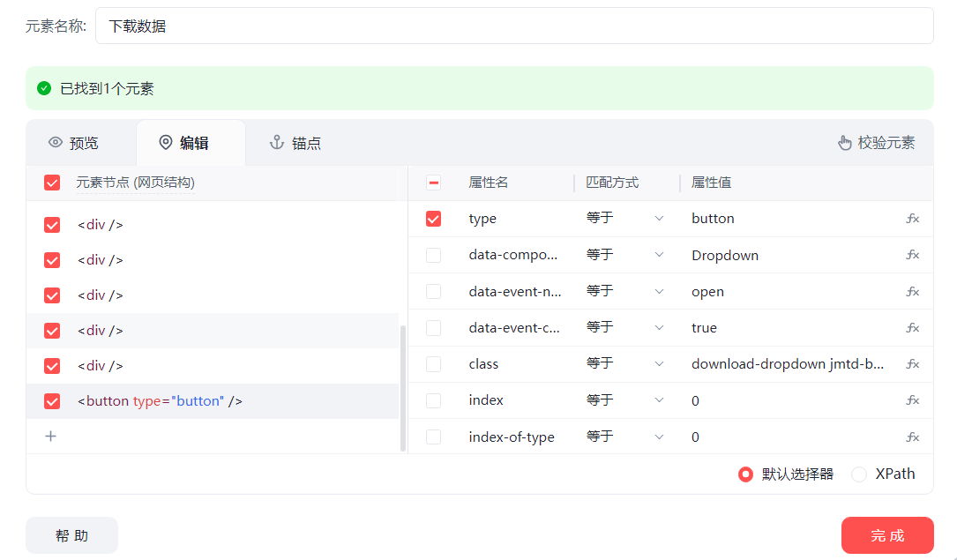Toggle attribute header select-all checkbox
This screenshot has height=560, width=957.
click(433, 183)
